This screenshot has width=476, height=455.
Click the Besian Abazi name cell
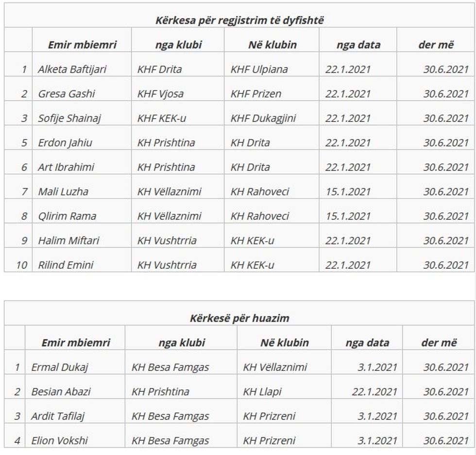coord(61,391)
